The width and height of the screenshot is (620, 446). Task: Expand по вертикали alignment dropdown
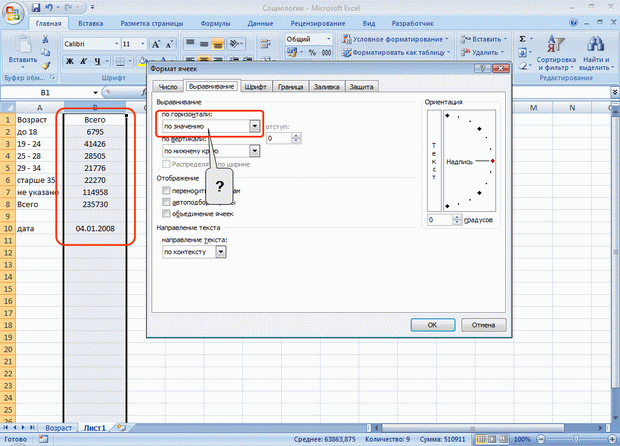(255, 151)
